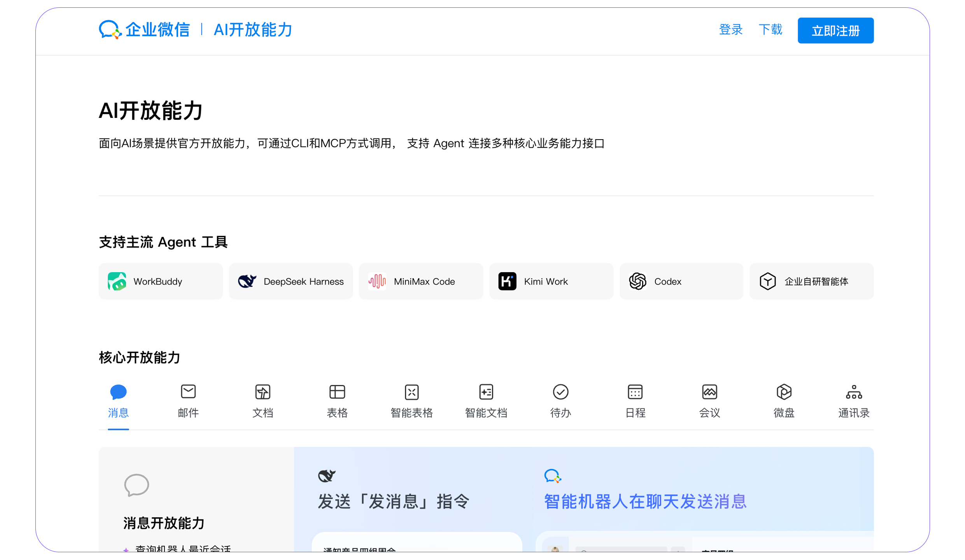The width and height of the screenshot is (965, 560).
Task: Open the 通讯录 tab label
Action: (x=854, y=412)
